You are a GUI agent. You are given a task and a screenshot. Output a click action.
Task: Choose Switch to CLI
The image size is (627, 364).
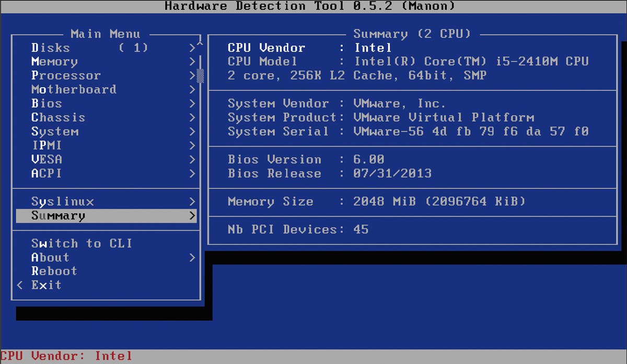pyautogui.click(x=107, y=243)
